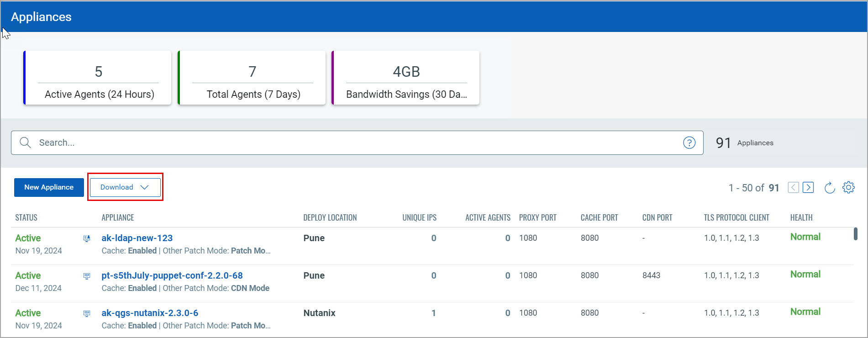Open table settings gear icon
The height and width of the screenshot is (338, 868).
tap(848, 187)
